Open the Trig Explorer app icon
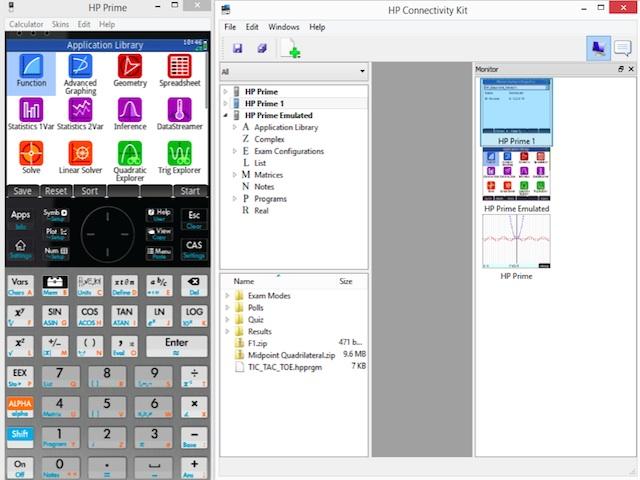This screenshot has height=480, width=640. [x=180, y=158]
